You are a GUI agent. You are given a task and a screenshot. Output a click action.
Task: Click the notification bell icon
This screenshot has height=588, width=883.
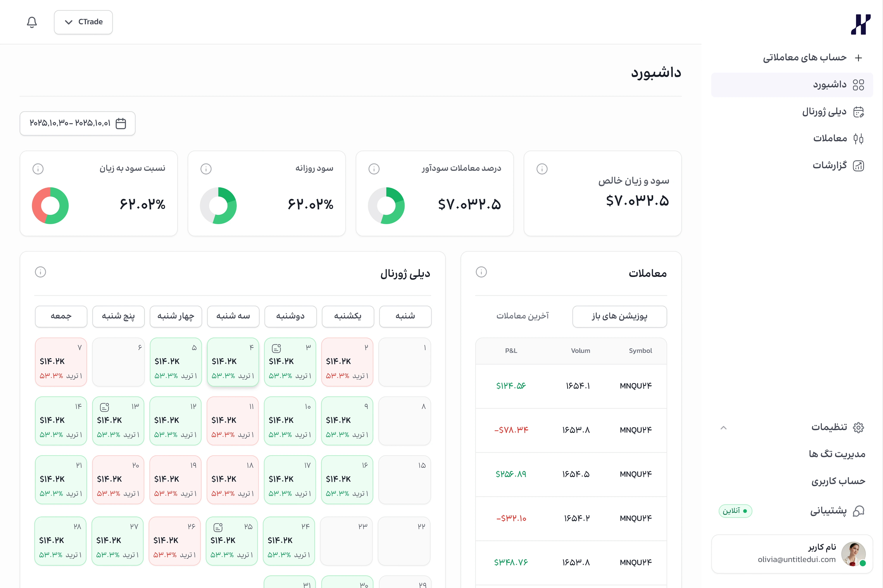(32, 22)
